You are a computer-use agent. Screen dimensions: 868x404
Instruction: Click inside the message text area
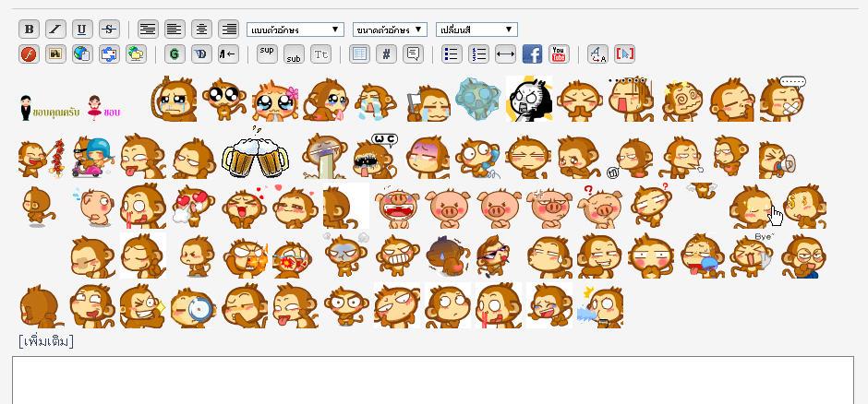pyautogui.click(x=433, y=380)
